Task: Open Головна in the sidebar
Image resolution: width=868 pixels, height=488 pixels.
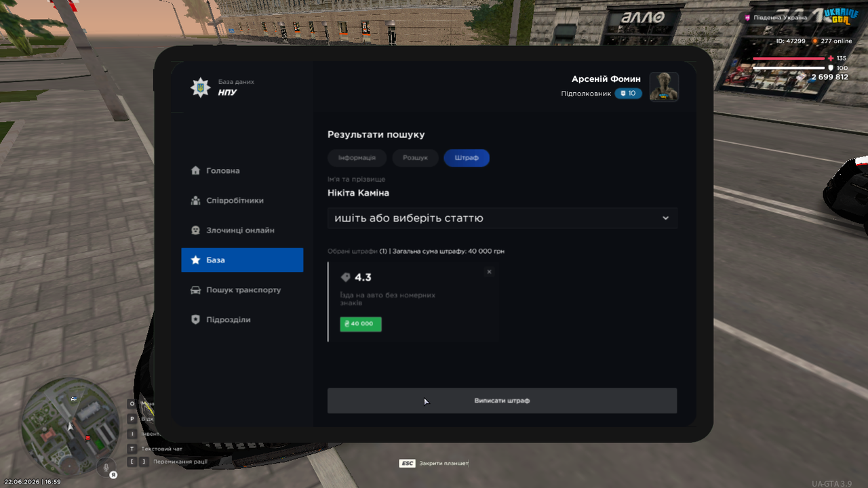Action: (242, 171)
